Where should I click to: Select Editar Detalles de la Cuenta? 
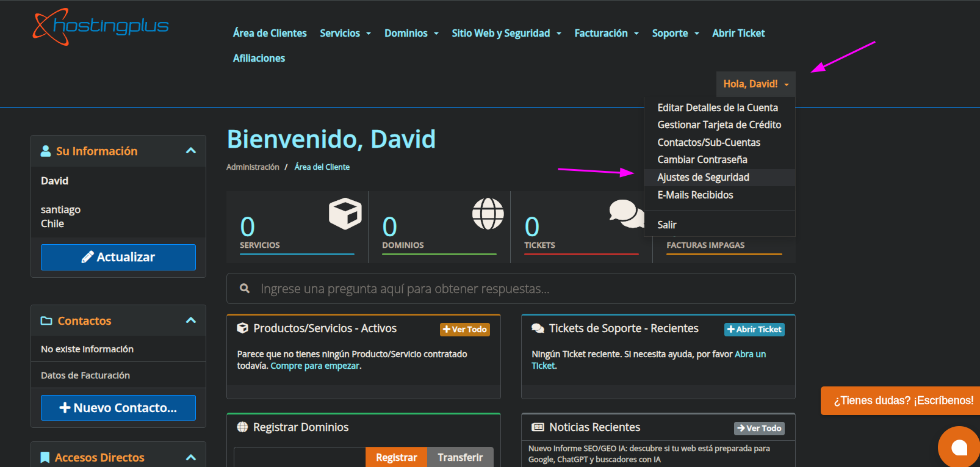pos(719,107)
